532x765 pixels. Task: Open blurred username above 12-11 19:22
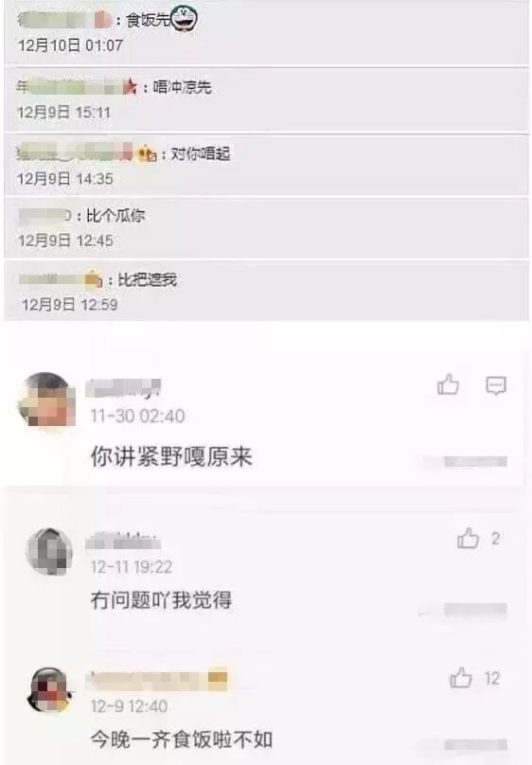[x=123, y=541]
